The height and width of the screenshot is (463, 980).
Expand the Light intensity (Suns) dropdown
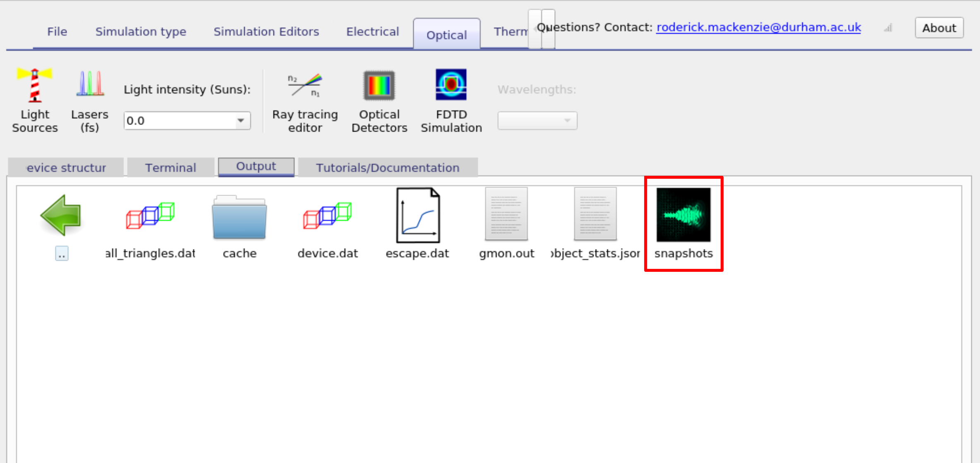point(241,120)
